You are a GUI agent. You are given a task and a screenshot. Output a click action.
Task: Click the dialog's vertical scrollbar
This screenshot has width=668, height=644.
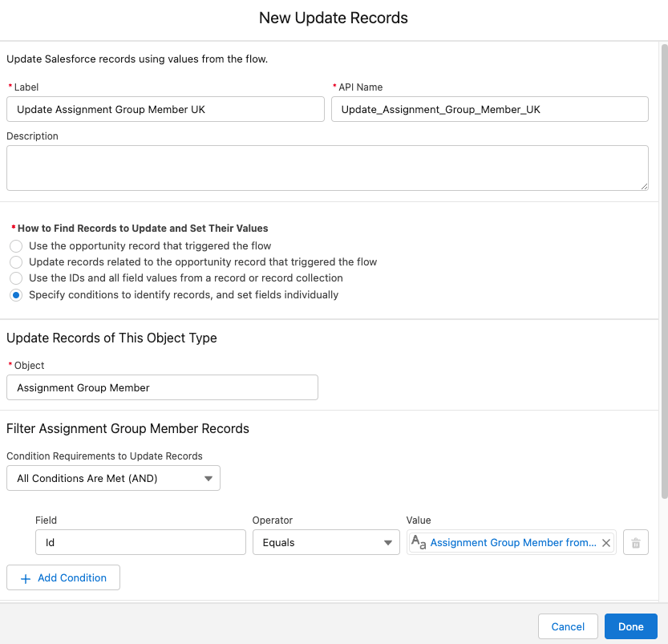(662, 273)
